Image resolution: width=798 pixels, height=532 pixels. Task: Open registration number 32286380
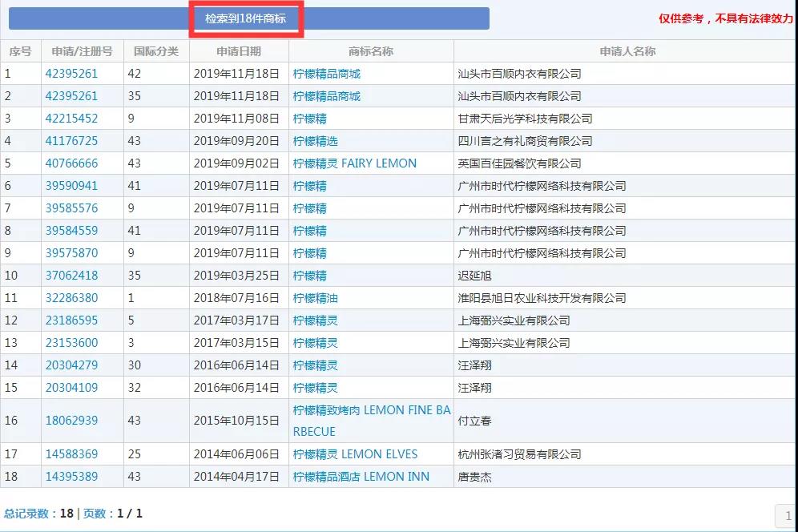click(x=71, y=298)
